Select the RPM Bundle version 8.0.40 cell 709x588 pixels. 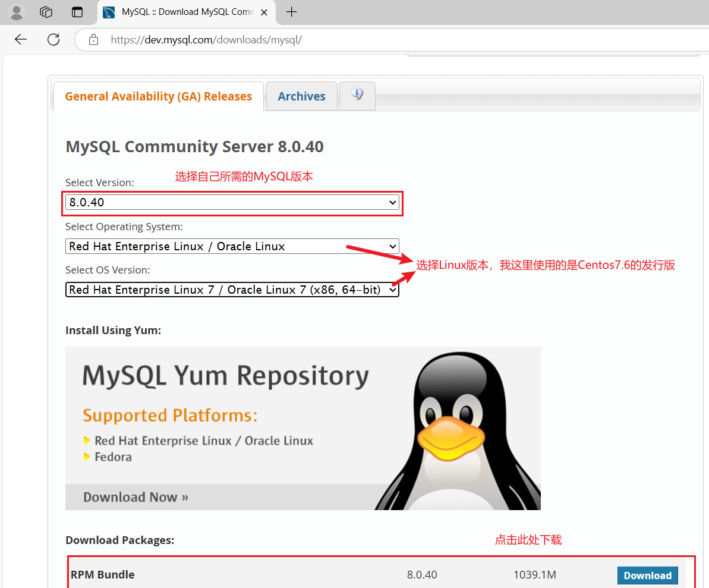[422, 575]
